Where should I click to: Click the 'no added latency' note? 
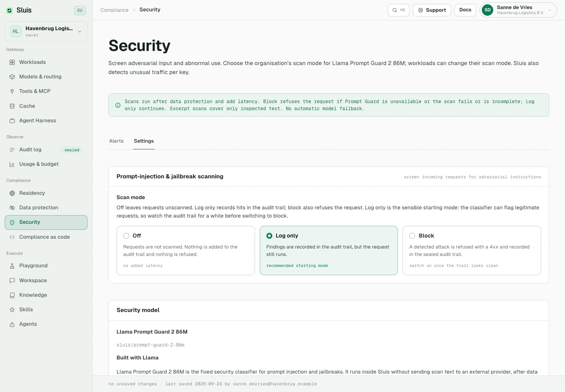143,266
